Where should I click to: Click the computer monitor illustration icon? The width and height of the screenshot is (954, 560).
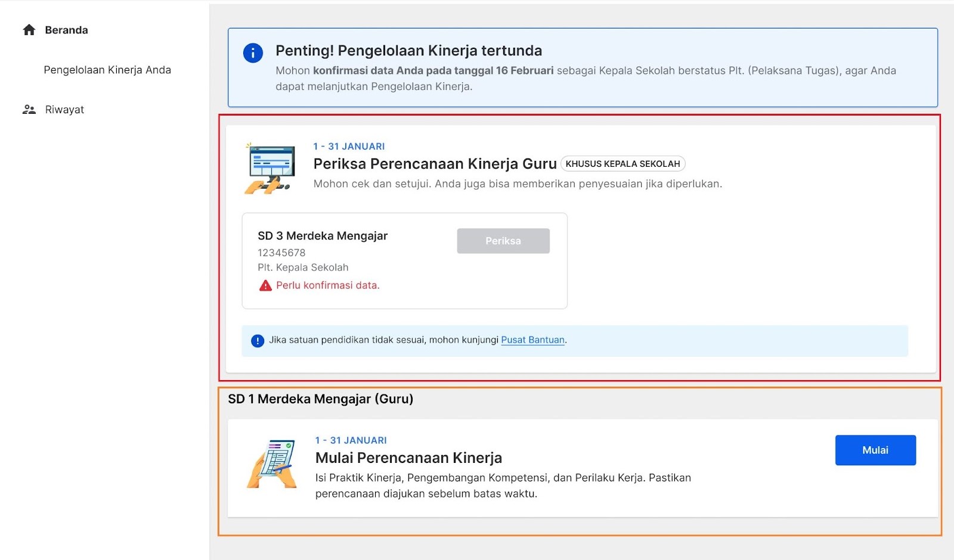tap(270, 169)
